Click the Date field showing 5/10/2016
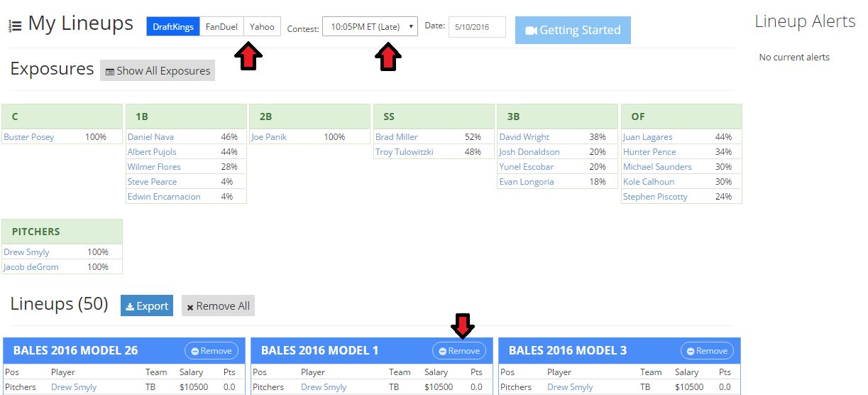 click(477, 27)
